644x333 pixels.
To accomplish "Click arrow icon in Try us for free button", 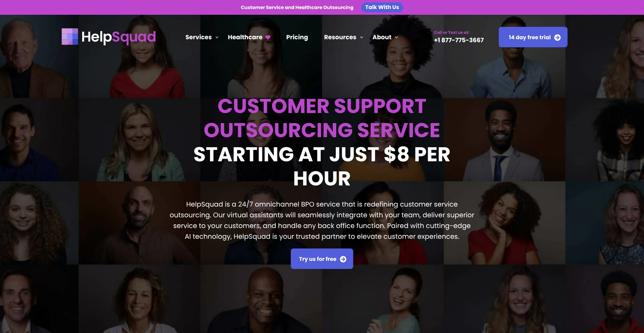I will pos(343,259).
